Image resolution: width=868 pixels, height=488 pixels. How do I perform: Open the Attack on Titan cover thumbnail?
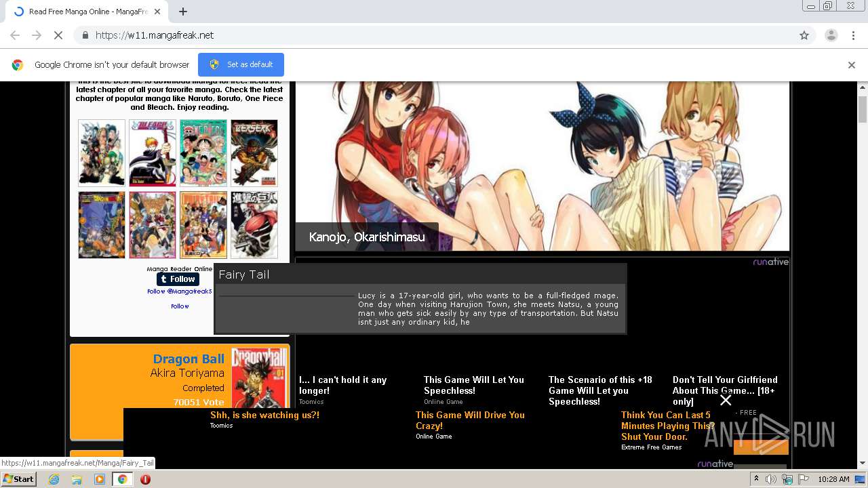254,225
